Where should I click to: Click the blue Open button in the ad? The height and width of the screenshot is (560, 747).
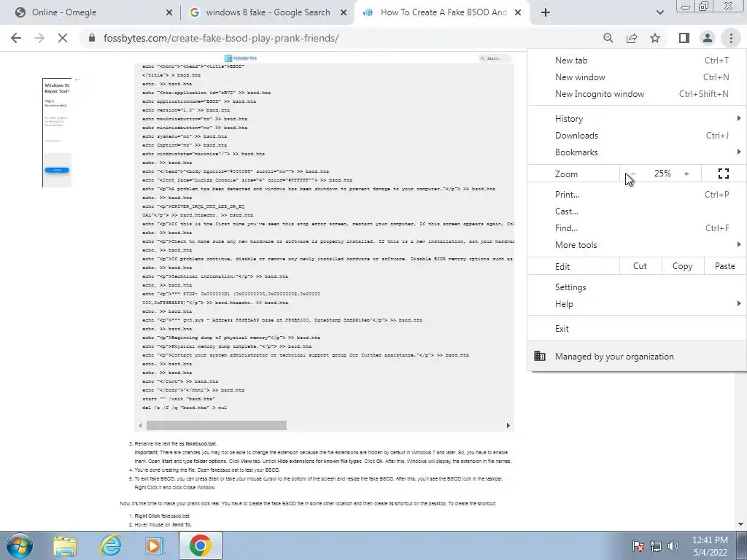pyautogui.click(x=57, y=170)
